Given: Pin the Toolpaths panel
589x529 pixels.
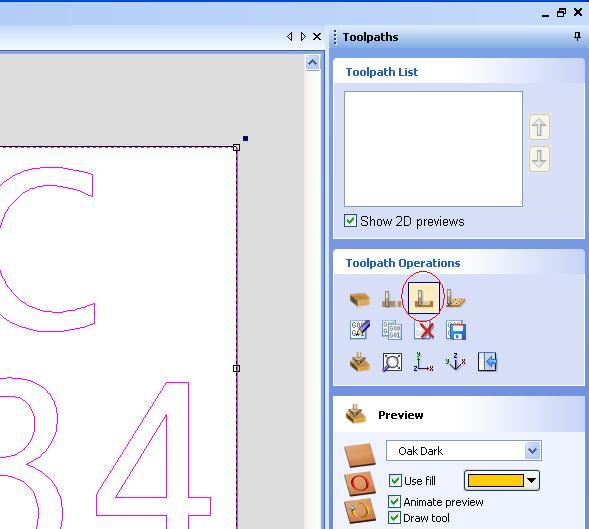Looking at the screenshot, I should [x=577, y=37].
